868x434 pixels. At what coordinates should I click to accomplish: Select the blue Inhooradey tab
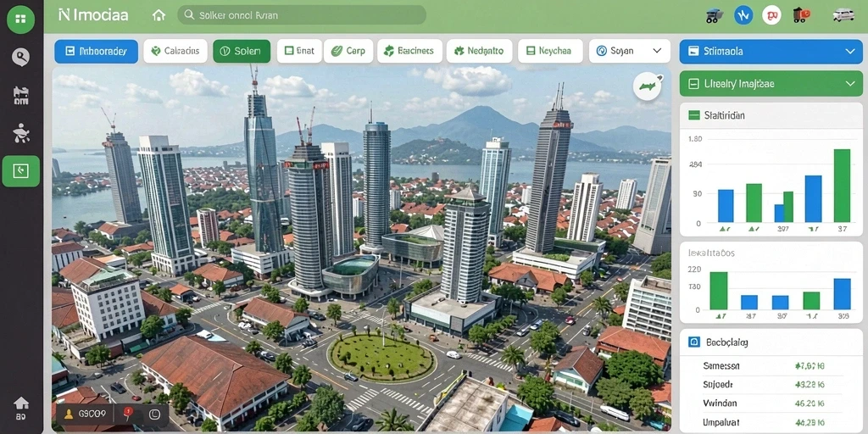(97, 52)
